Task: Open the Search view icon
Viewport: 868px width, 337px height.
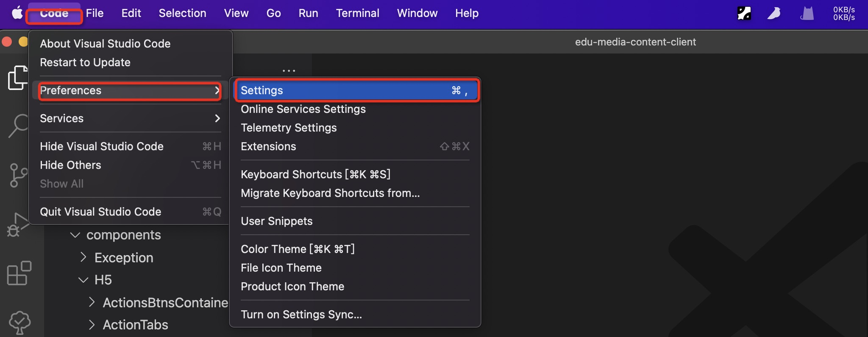Action: pyautogui.click(x=19, y=126)
